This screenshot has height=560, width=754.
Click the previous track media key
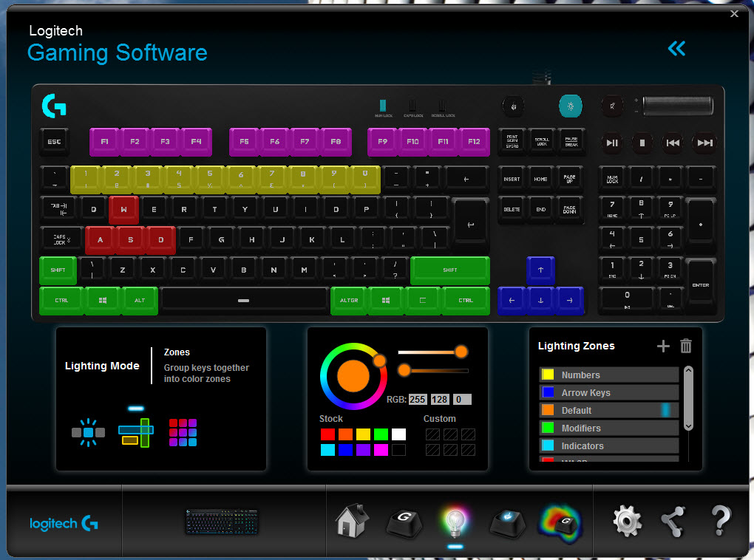pyautogui.click(x=673, y=143)
